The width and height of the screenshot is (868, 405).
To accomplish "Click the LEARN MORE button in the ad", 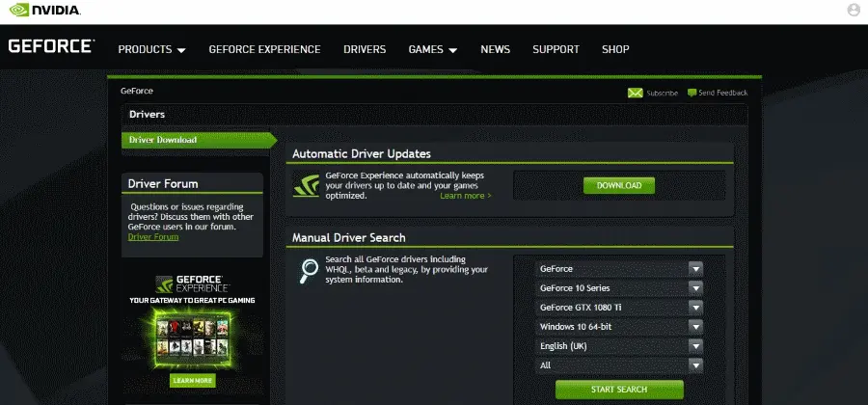I will pos(192,381).
